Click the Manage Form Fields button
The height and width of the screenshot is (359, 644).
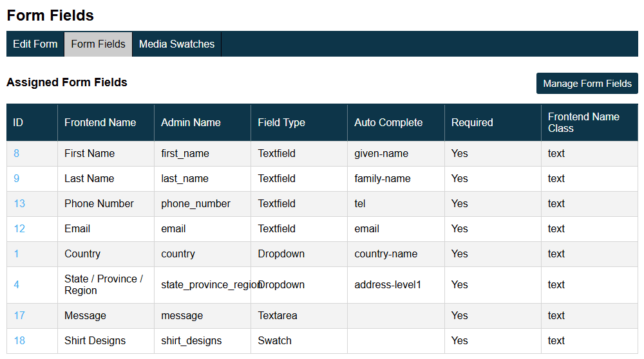[587, 83]
